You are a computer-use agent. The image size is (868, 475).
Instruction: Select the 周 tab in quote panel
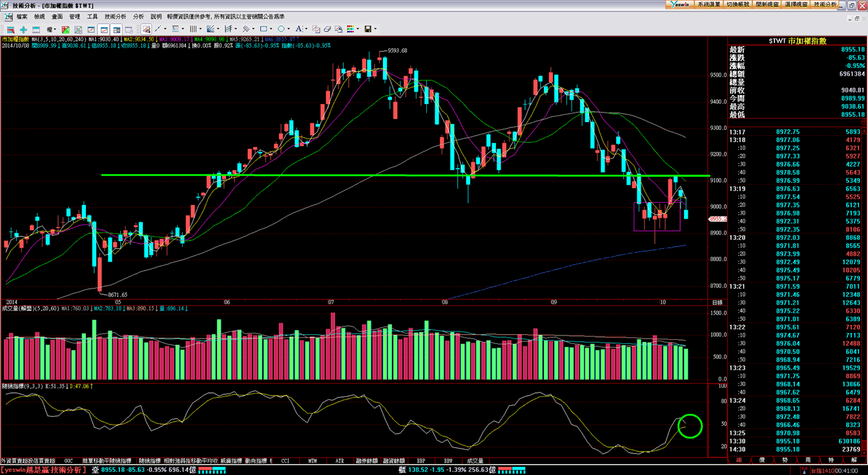click(x=808, y=460)
